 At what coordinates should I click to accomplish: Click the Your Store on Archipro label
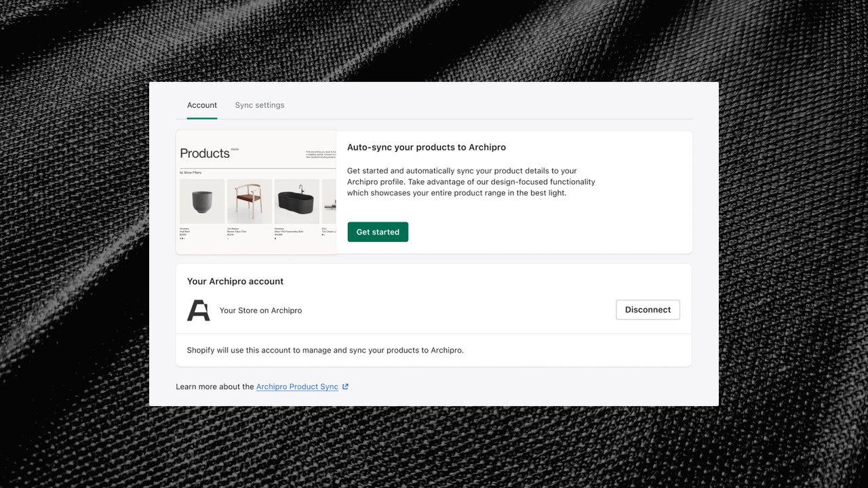coord(260,310)
